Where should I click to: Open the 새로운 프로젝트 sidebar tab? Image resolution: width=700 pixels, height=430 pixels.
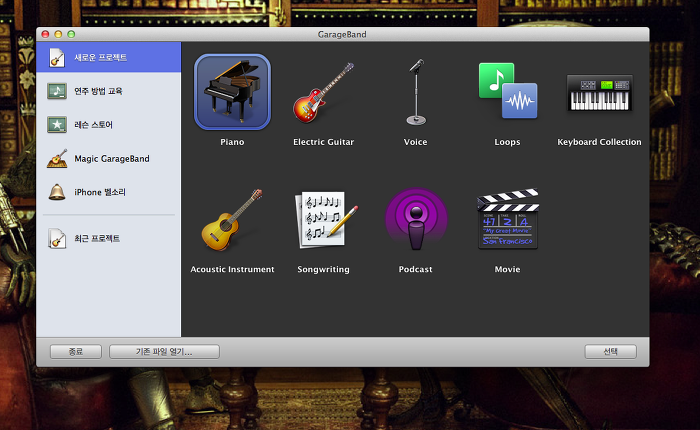(x=108, y=57)
